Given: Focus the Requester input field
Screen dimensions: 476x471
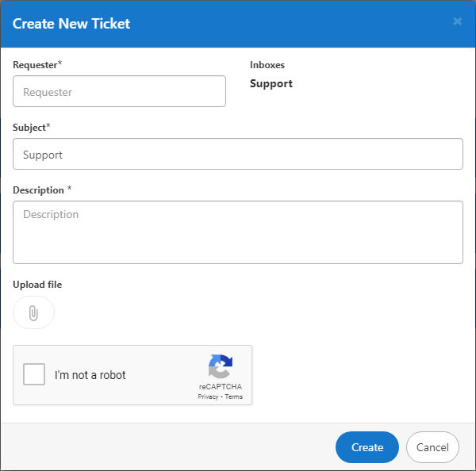Looking at the screenshot, I should [119, 91].
